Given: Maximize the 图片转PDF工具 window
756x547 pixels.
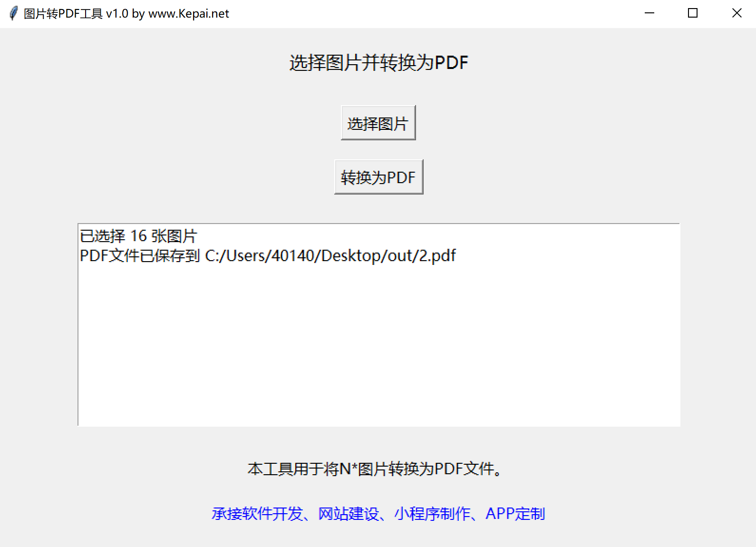Looking at the screenshot, I should [x=693, y=13].
